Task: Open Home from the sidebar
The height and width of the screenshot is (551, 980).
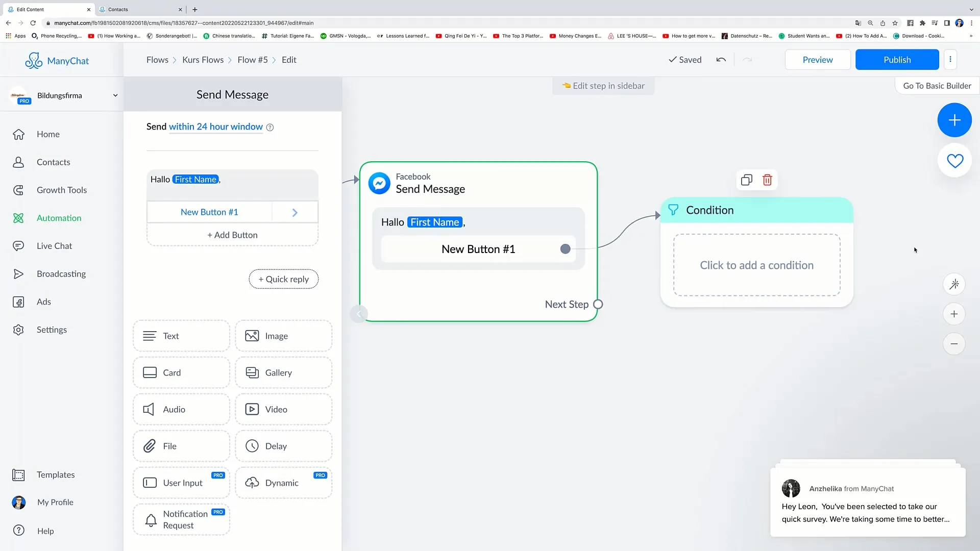Action: [48, 134]
